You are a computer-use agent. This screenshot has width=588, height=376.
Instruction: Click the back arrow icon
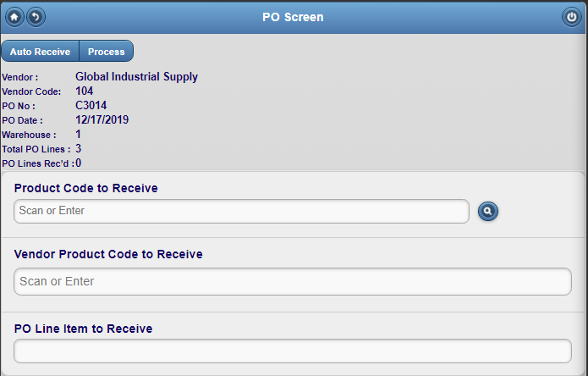36,17
